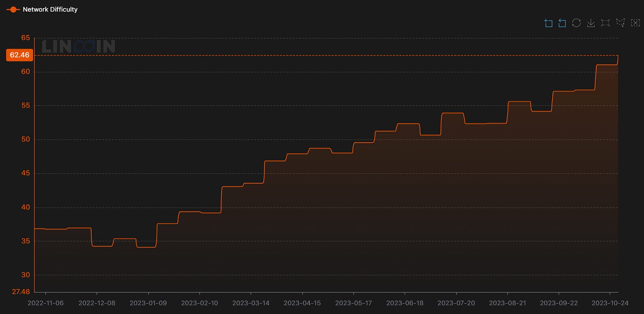Click the 2023-07-20 date label
Image resolution: width=644 pixels, height=314 pixels.
(456, 303)
